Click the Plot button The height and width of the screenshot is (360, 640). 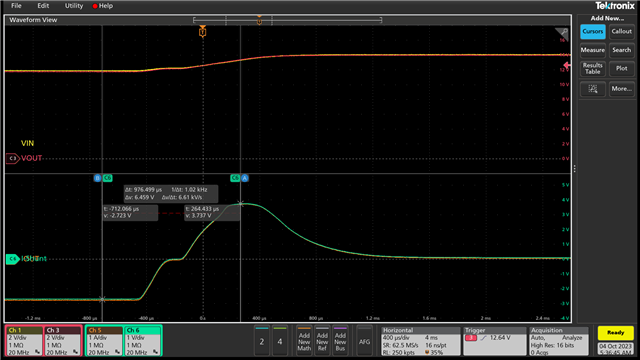coord(621,69)
